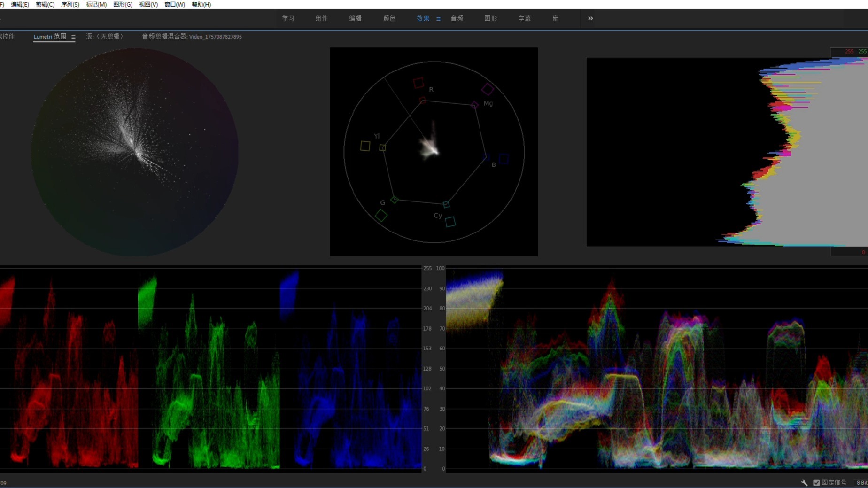This screenshot has width=868, height=488.
Task: Click the RGB parade scope
Action: pos(210,368)
